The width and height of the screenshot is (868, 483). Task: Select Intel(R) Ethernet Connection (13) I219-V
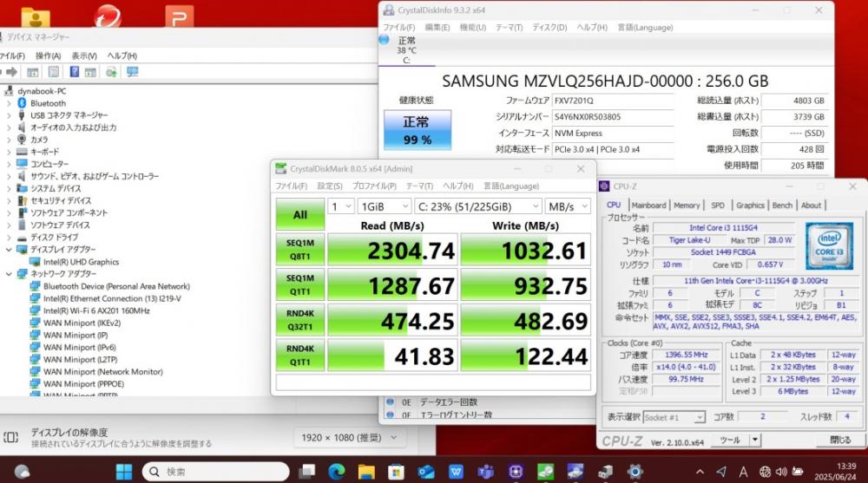coord(112,298)
